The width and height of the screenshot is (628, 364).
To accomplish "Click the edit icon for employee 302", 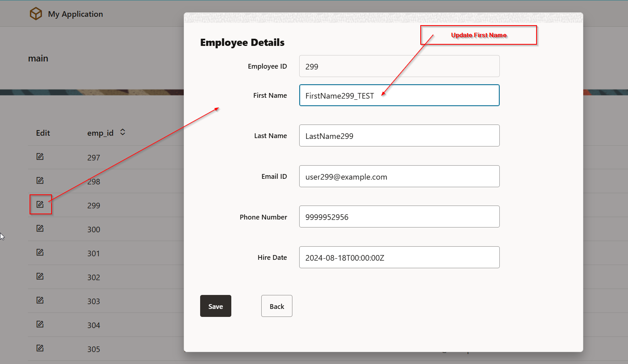I will coord(40,276).
